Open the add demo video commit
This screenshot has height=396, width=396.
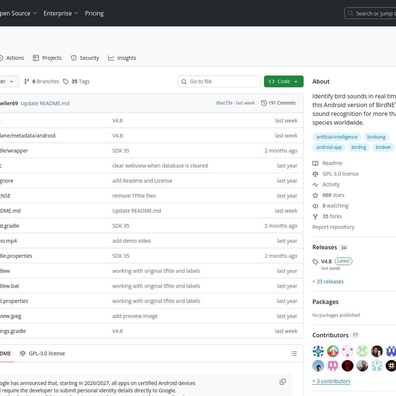131,241
